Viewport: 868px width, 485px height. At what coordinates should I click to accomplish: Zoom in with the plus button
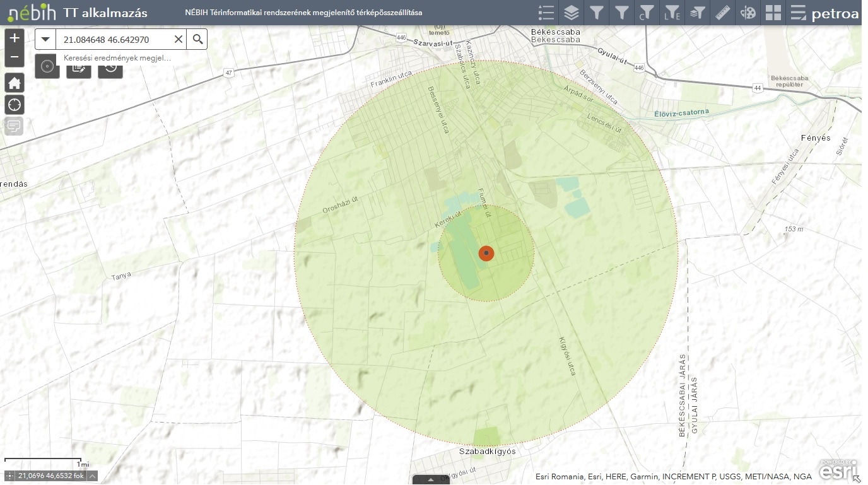point(15,38)
